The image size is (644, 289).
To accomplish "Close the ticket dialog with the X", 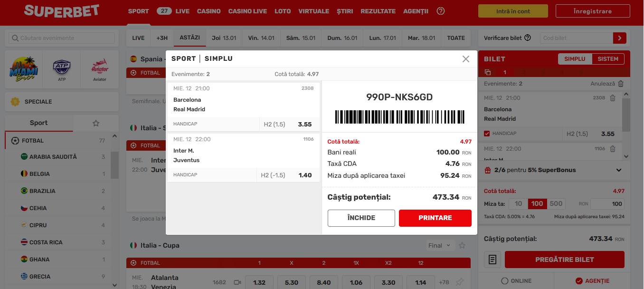I will (x=466, y=59).
